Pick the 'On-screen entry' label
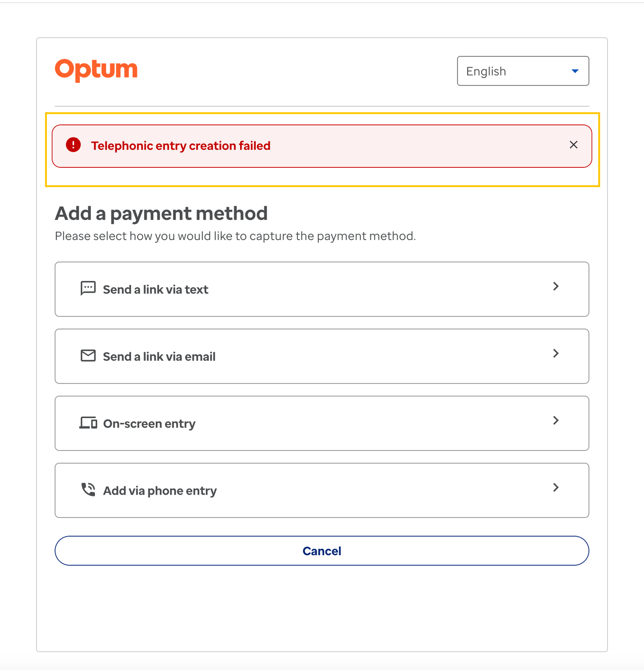This screenshot has width=644, height=670. coord(149,424)
